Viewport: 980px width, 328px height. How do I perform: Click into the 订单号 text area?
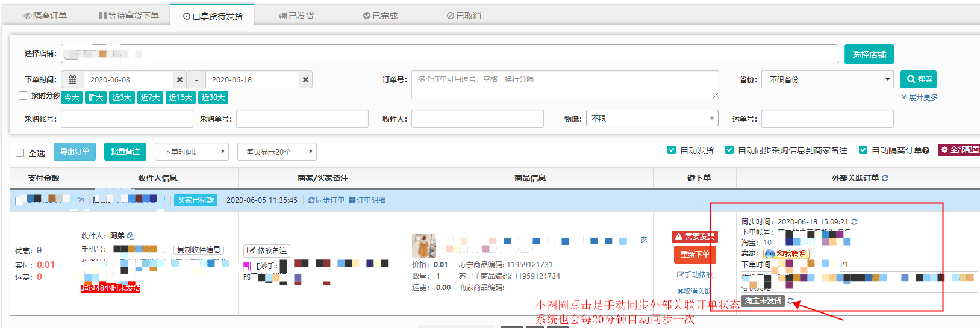(x=564, y=85)
